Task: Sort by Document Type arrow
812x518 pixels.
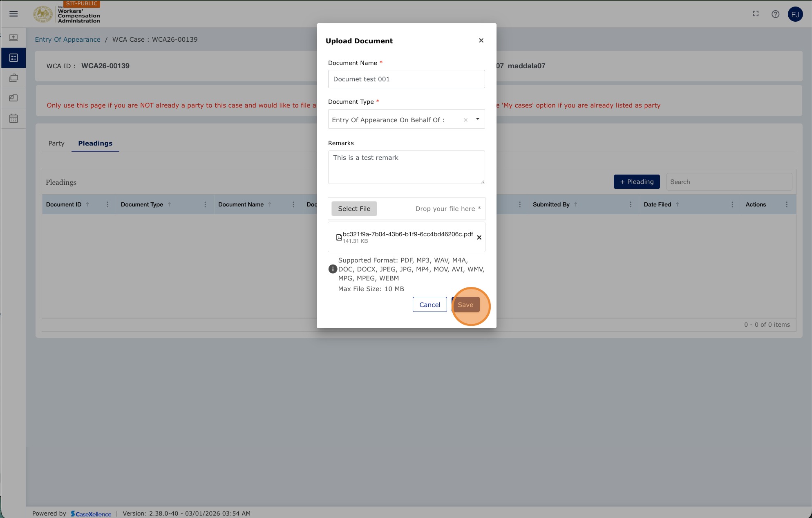Action: (169, 204)
